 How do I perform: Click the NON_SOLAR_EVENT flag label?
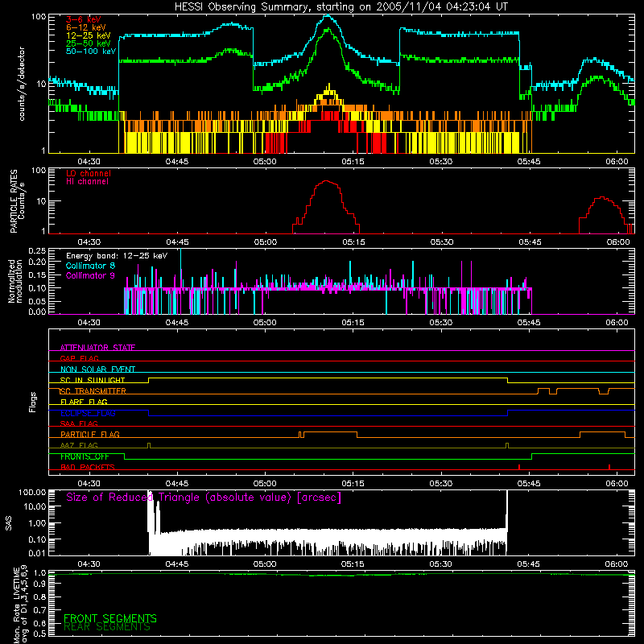[97, 369]
